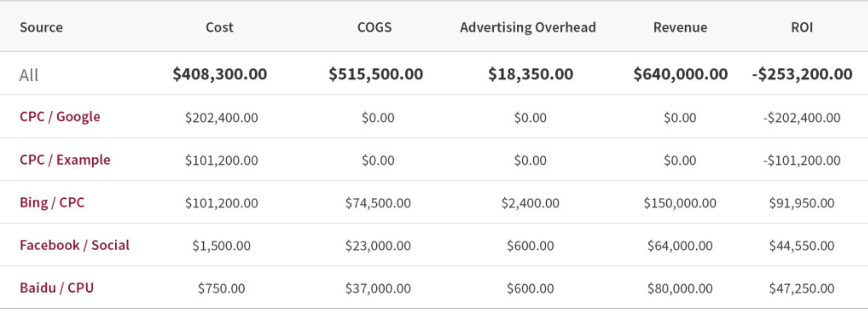The image size is (868, 309).
Task: Click the total revenue value $640,000.00
Action: tap(680, 74)
